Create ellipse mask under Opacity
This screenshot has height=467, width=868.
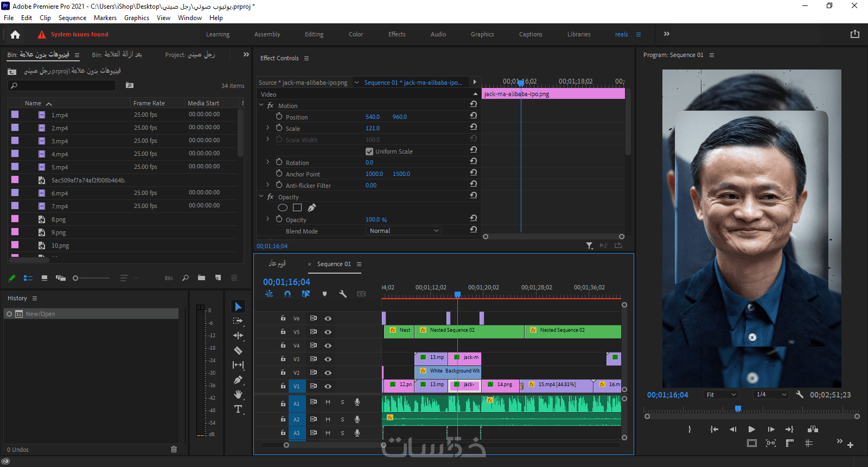[283, 208]
